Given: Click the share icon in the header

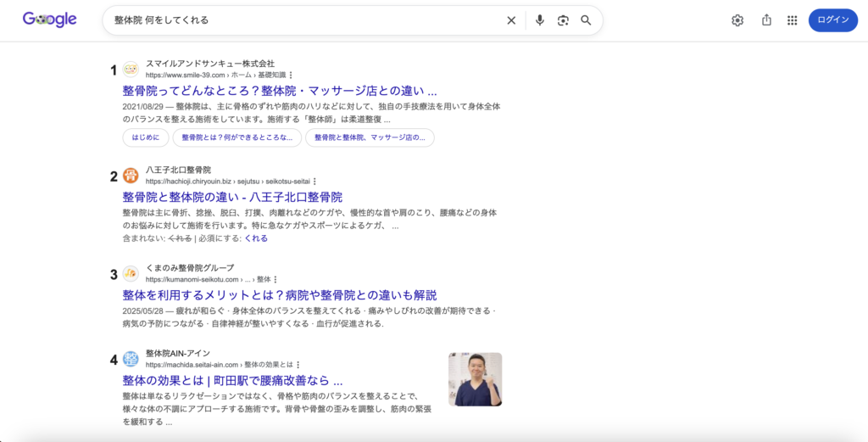Looking at the screenshot, I should (766, 20).
